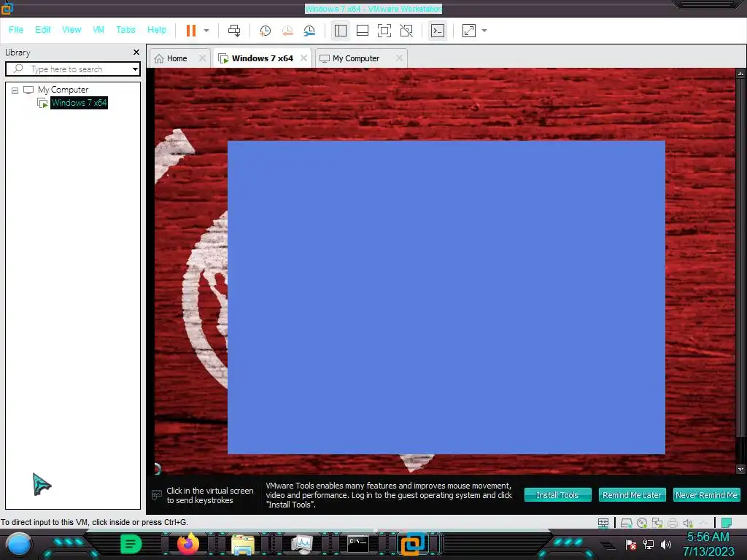Open the library search dropdown arrow

click(135, 69)
